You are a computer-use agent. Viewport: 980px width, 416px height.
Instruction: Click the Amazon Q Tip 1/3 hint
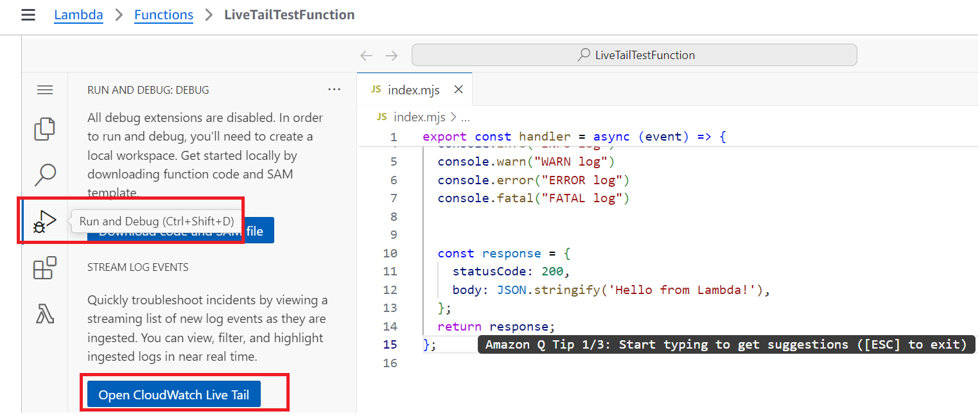click(726, 345)
